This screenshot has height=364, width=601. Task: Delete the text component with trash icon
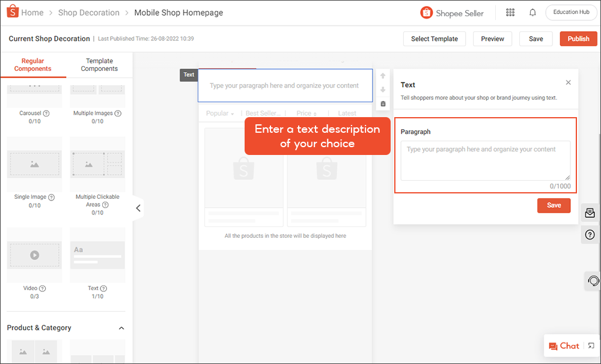tap(383, 104)
